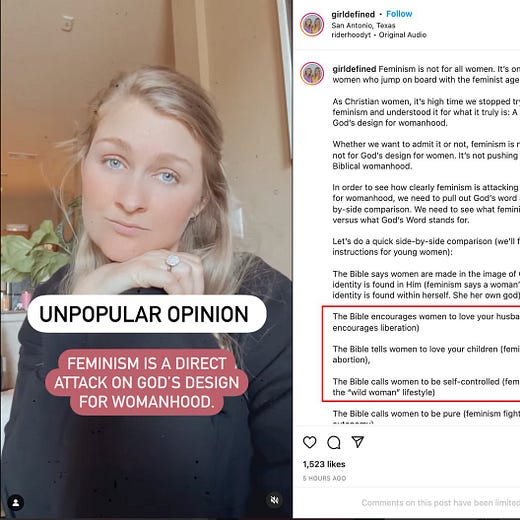Click the feminism text sticker on video

tap(147, 382)
